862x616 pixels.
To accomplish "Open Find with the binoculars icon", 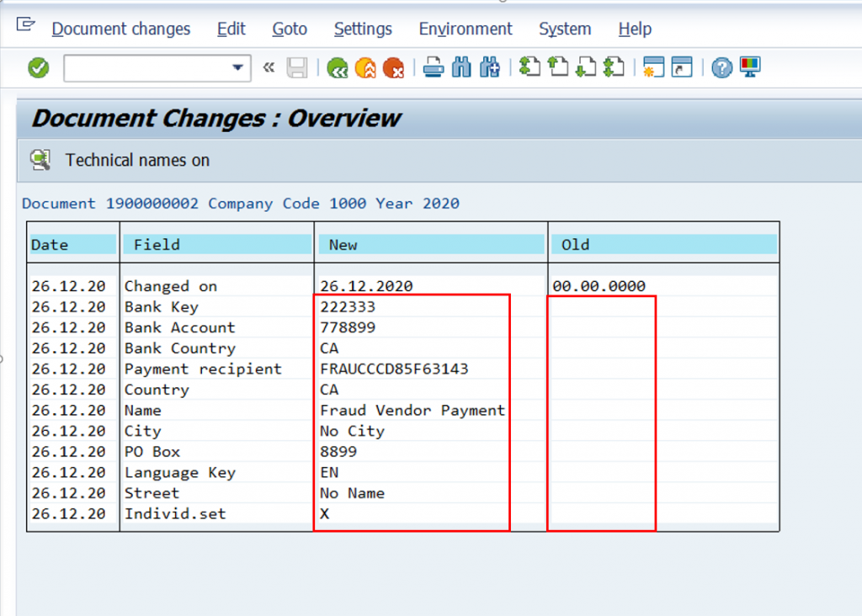I will tap(461, 67).
